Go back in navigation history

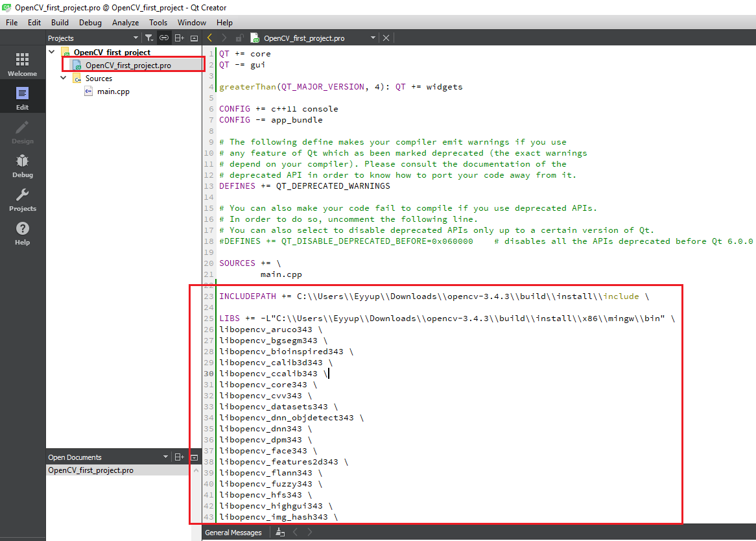(209, 38)
